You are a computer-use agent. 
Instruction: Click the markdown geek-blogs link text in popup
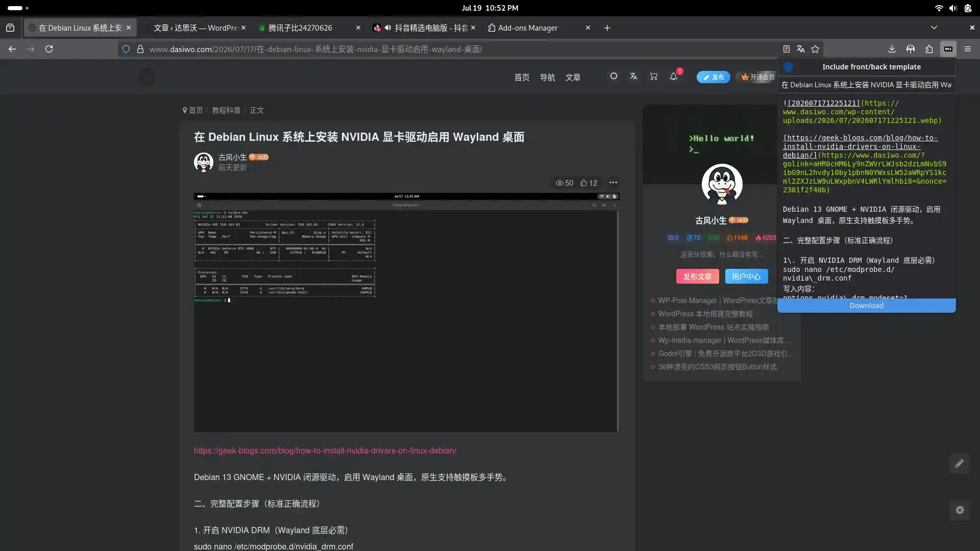click(860, 146)
